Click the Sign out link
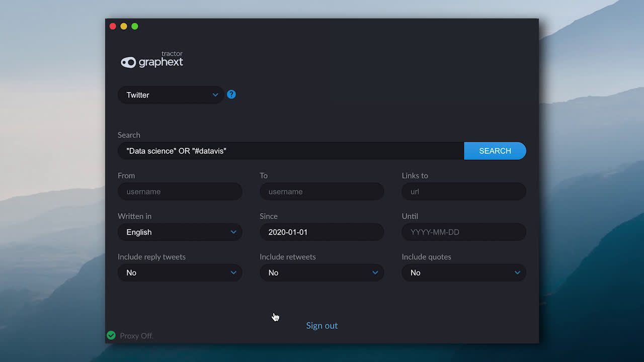The width and height of the screenshot is (644, 362). (322, 325)
